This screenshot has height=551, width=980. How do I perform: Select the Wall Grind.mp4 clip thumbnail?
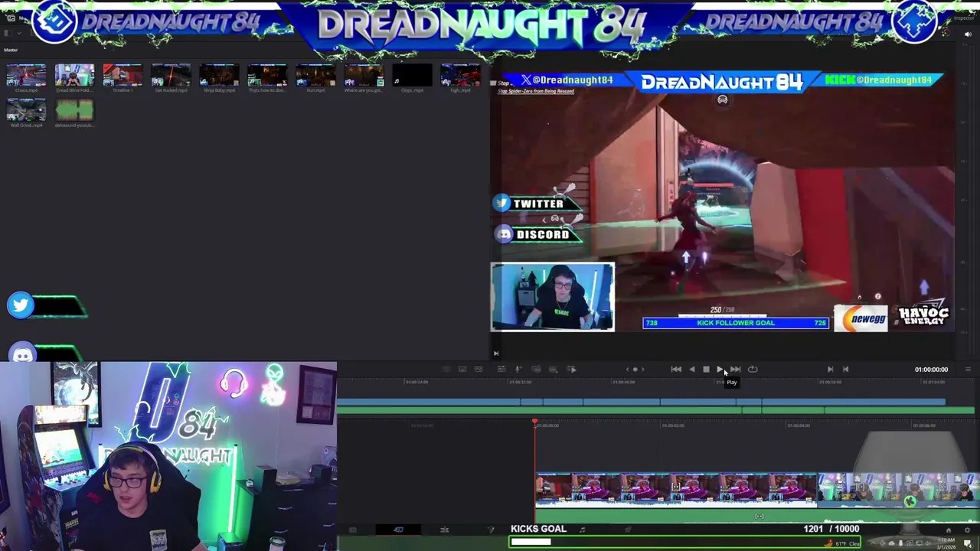(26, 110)
